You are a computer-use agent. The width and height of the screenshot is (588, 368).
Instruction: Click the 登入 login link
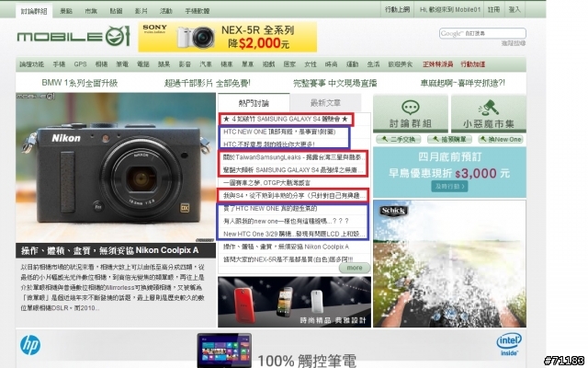click(x=514, y=9)
